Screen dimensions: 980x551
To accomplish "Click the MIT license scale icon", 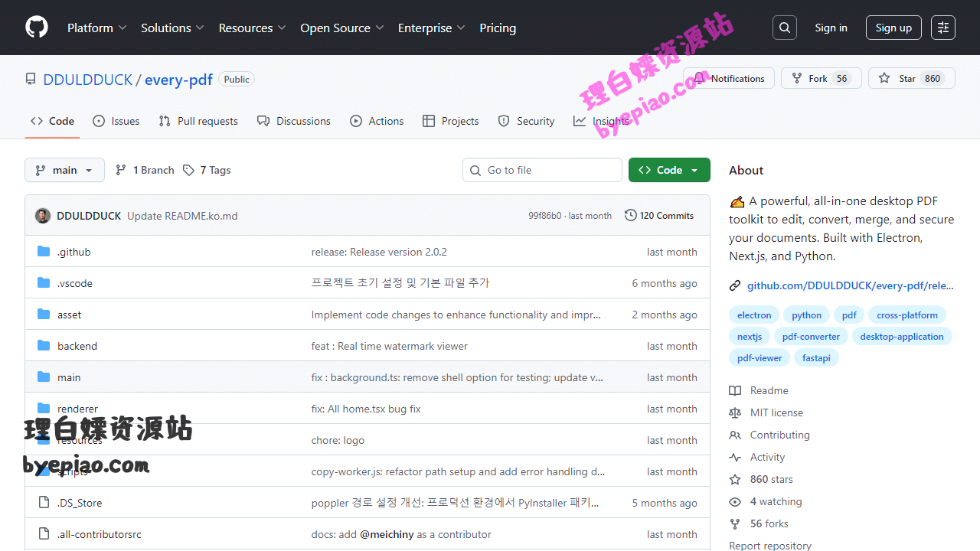I will 735,412.
